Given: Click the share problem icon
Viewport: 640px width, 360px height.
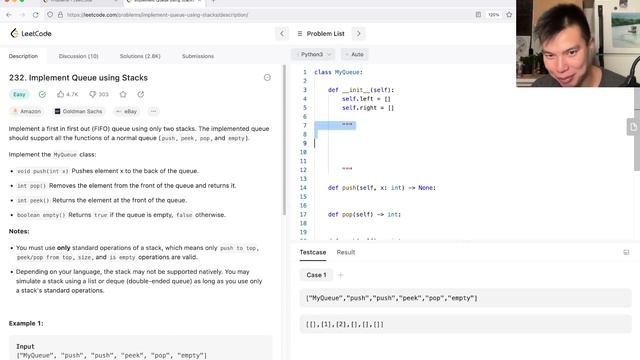Looking at the screenshot, I should click(x=141, y=94).
